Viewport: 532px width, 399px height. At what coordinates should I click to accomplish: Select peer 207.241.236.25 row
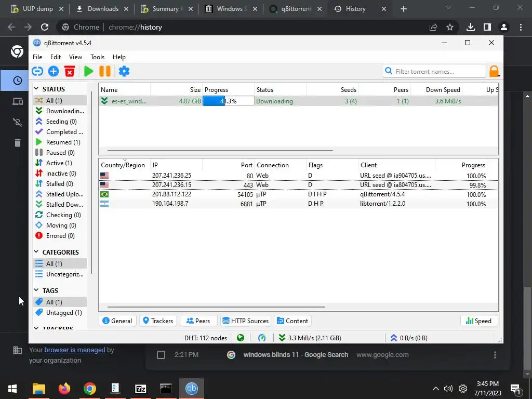298,176
